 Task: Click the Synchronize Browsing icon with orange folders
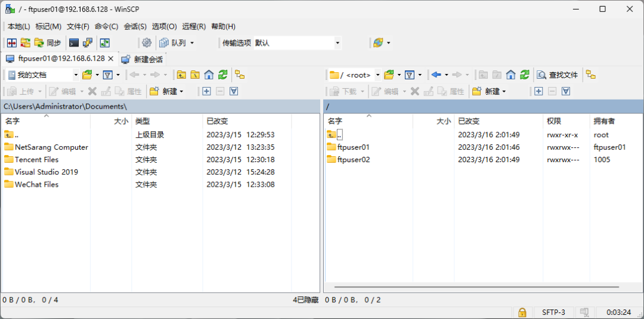26,43
